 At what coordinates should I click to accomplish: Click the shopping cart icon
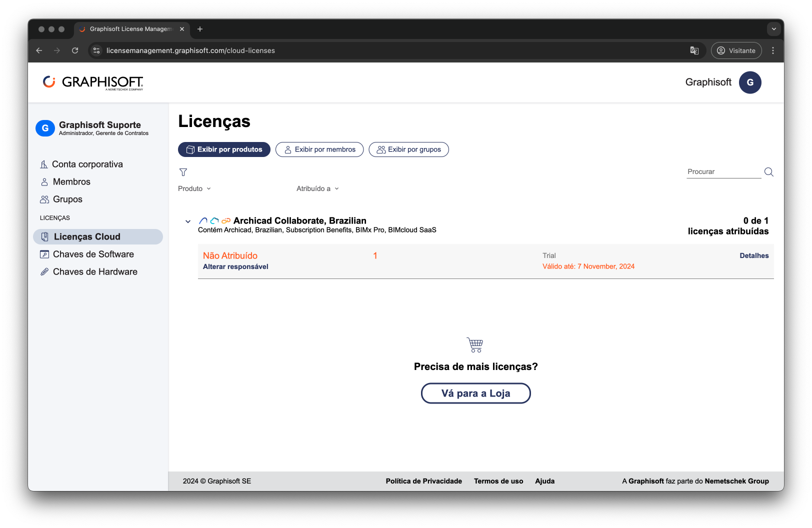[x=475, y=345]
